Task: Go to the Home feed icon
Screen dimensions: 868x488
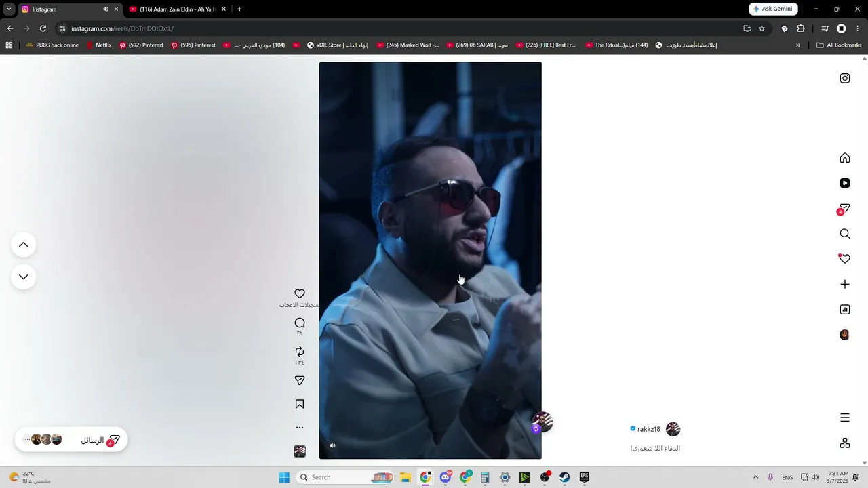Action: point(845,158)
